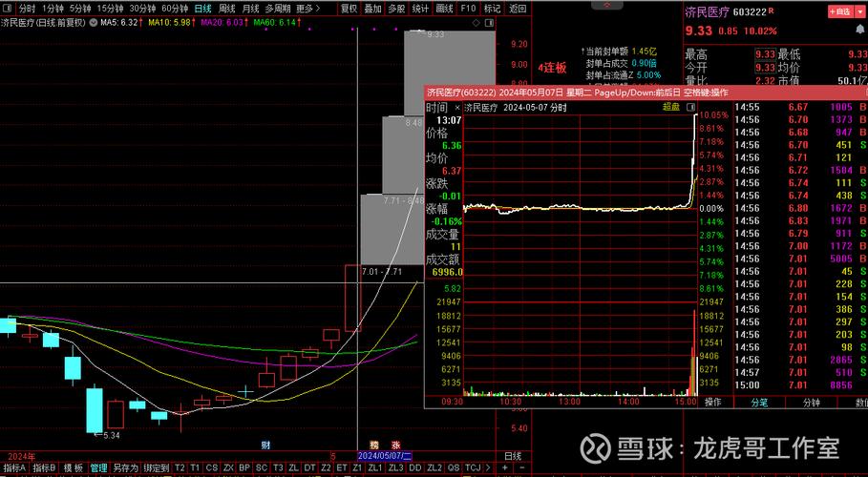Toggle the 复权 price adjustment button
The width and height of the screenshot is (868, 477).
pyautogui.click(x=349, y=8)
